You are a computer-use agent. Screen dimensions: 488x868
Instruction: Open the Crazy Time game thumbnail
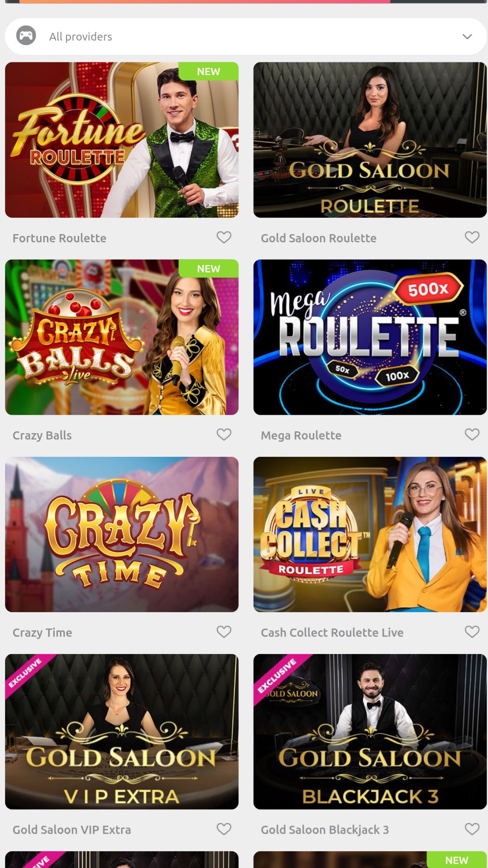click(x=122, y=534)
